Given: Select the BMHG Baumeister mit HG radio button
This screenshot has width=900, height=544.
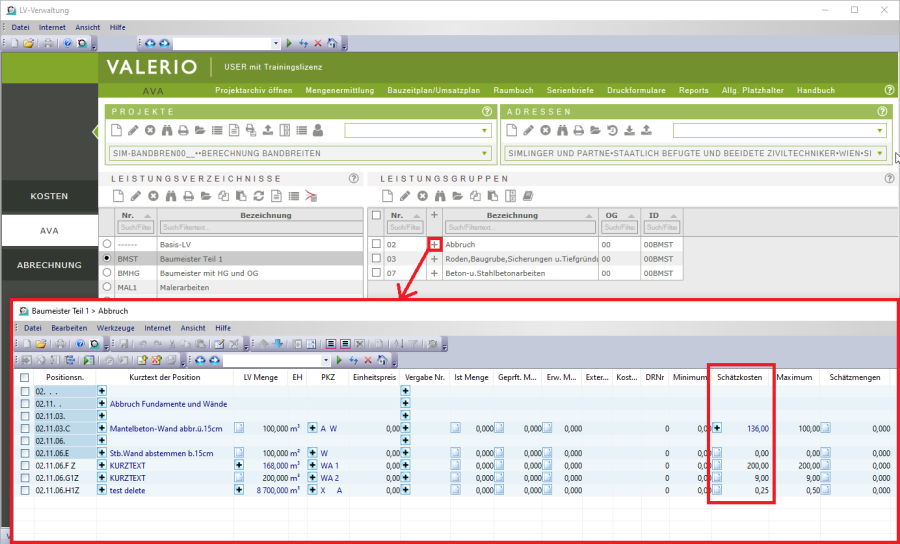Looking at the screenshot, I should click(x=107, y=271).
